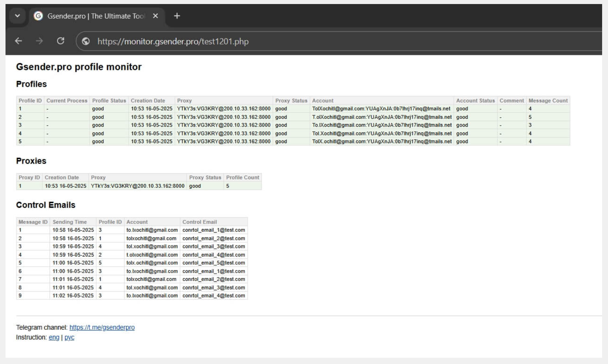Viewport: 608px width, 364px height.
Task: Click the Account Status column header
Action: [475, 101]
